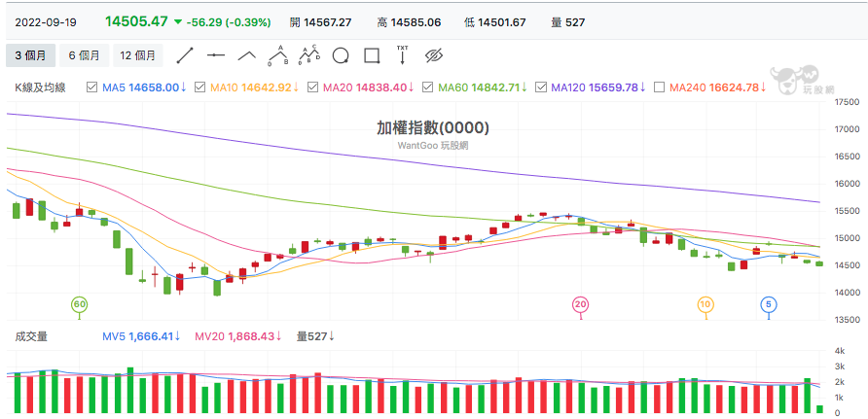
Task: Choose the angle line drawing tool
Action: click(247, 55)
